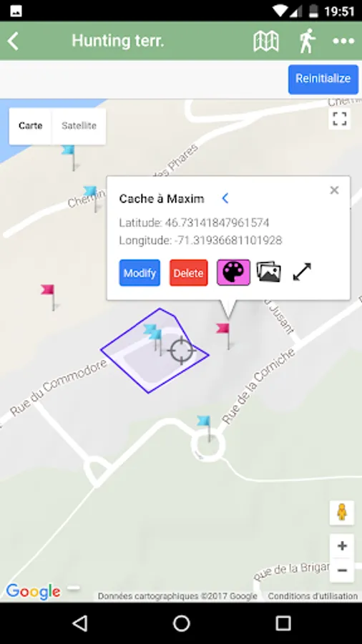Close the Cache à Maxim popup
362x644 pixels.
[335, 190]
